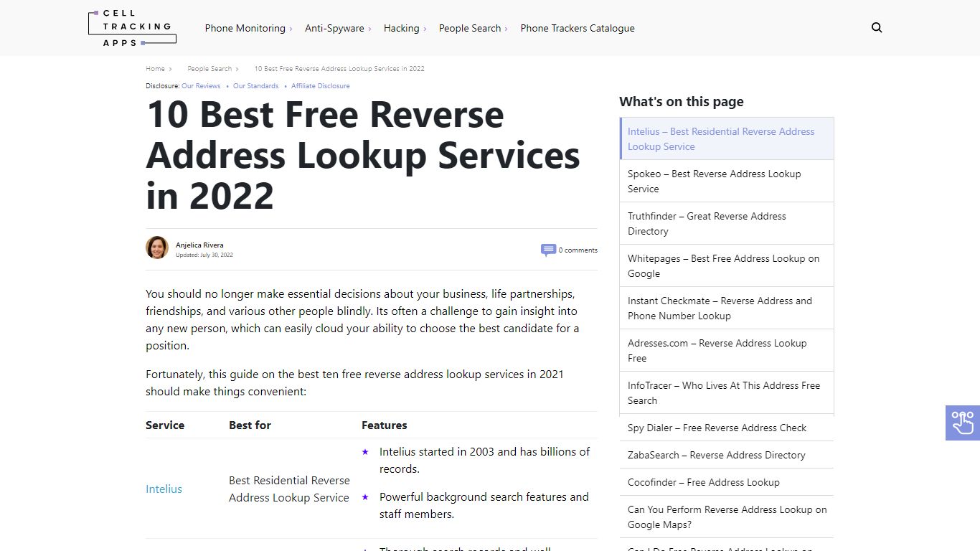
Task: Jump to Intelius residential lookup section
Action: [727, 138]
